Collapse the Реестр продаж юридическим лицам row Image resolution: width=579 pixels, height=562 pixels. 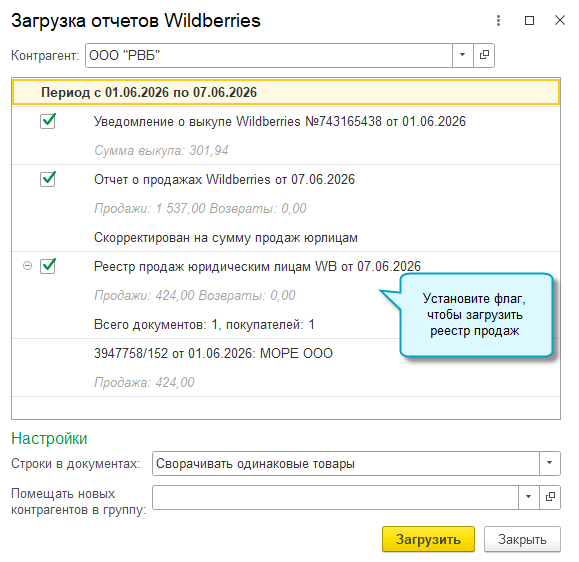point(27,266)
